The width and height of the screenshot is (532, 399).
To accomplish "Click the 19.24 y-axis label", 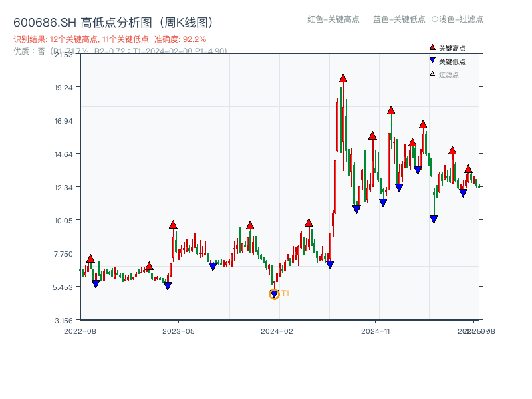I will 64,88.
